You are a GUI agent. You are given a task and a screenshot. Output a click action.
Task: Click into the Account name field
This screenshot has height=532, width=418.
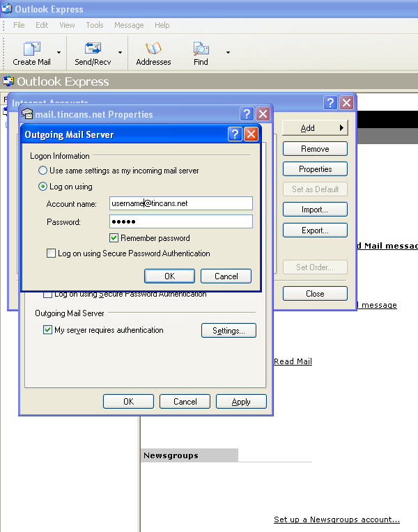[181, 203]
